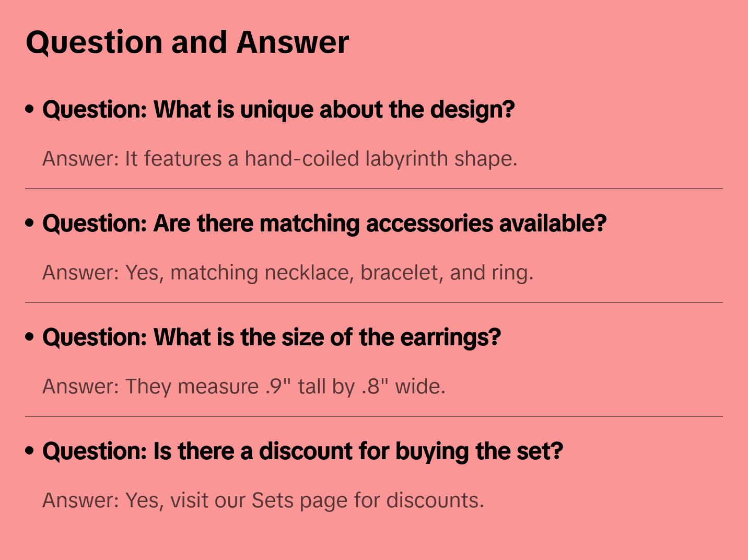The width and height of the screenshot is (748, 560).
Task: Click the bullet beside the matching accessories question
Action: [30, 223]
